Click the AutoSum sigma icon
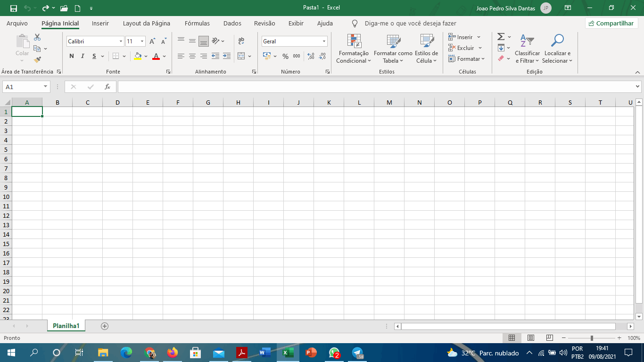The height and width of the screenshot is (362, 644). point(501,37)
